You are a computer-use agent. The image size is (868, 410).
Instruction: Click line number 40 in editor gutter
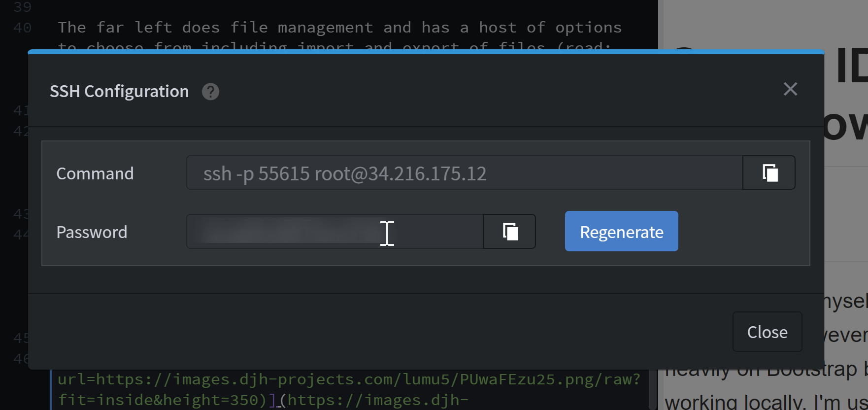pyautogui.click(x=23, y=28)
